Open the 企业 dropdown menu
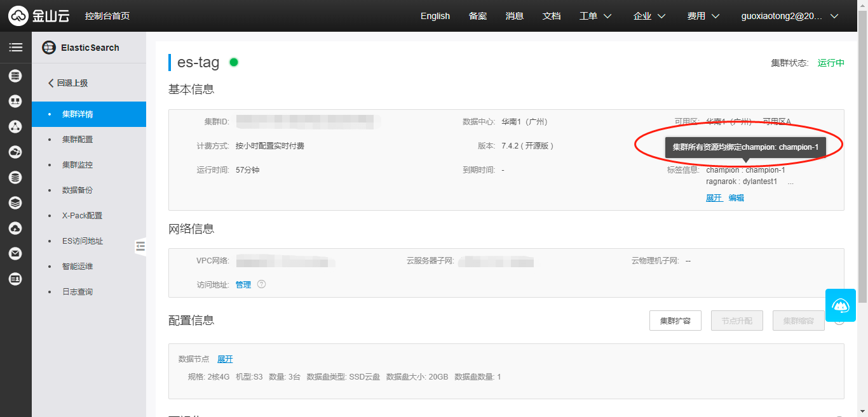868x417 pixels. [649, 16]
